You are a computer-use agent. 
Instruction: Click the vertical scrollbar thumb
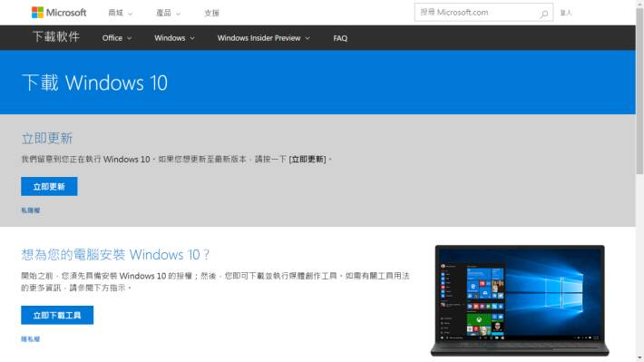pyautogui.click(x=639, y=91)
